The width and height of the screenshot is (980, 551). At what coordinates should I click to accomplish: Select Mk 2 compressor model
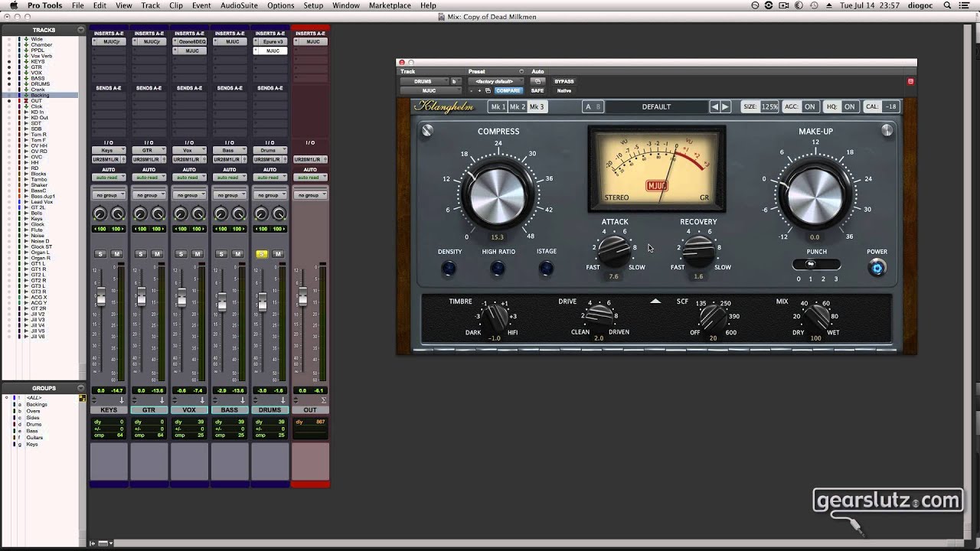518,107
